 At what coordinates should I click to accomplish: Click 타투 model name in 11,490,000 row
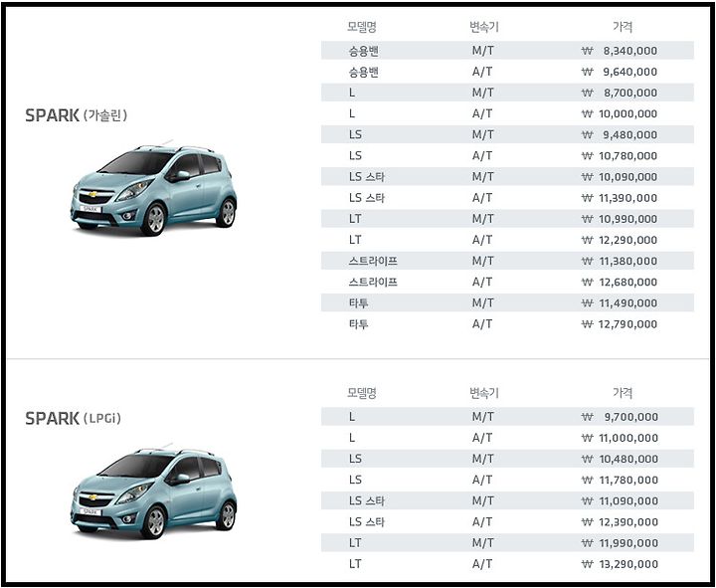coord(358,302)
